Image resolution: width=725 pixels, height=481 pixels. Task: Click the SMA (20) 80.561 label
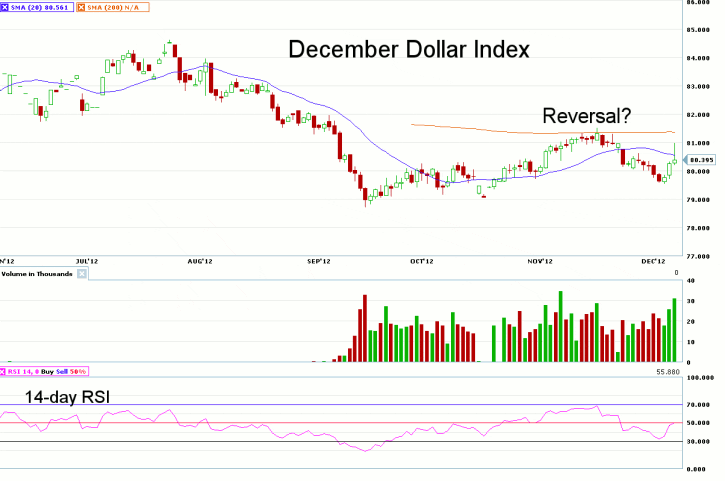(x=40, y=5)
